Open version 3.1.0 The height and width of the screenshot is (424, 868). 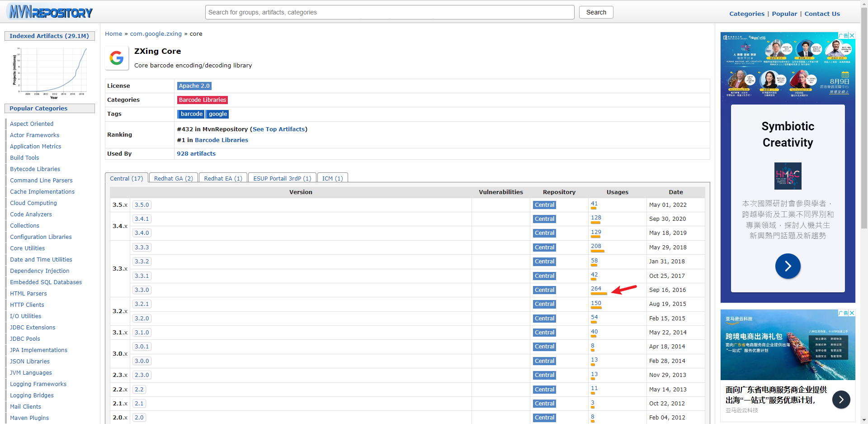(142, 332)
